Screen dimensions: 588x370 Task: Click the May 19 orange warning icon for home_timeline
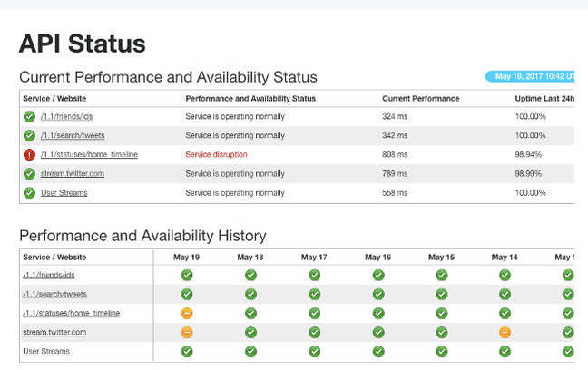click(187, 313)
